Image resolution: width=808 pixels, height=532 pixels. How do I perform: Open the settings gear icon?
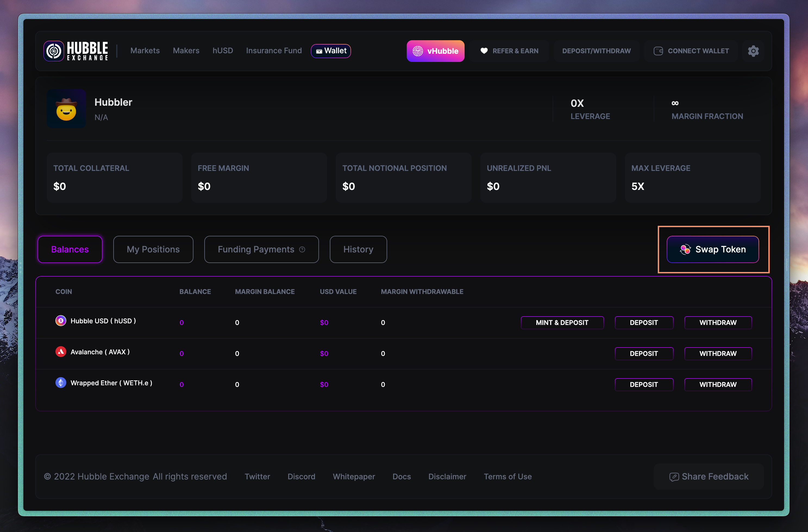(753, 51)
